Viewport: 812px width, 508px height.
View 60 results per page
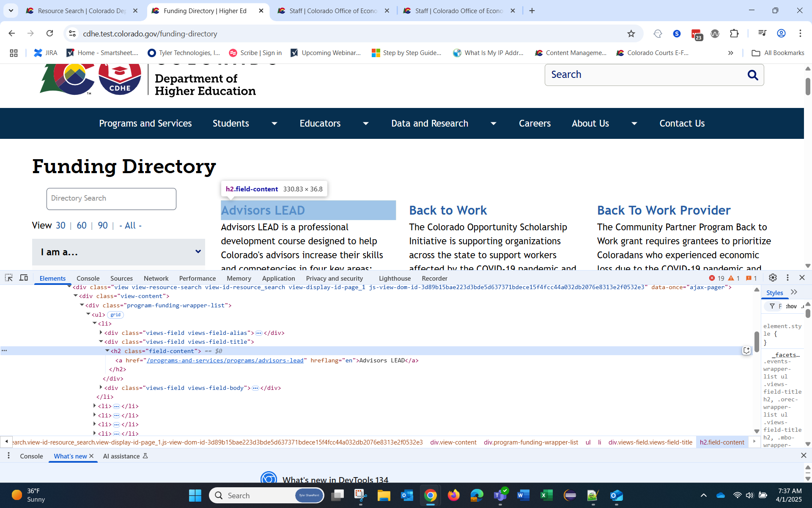(82, 225)
